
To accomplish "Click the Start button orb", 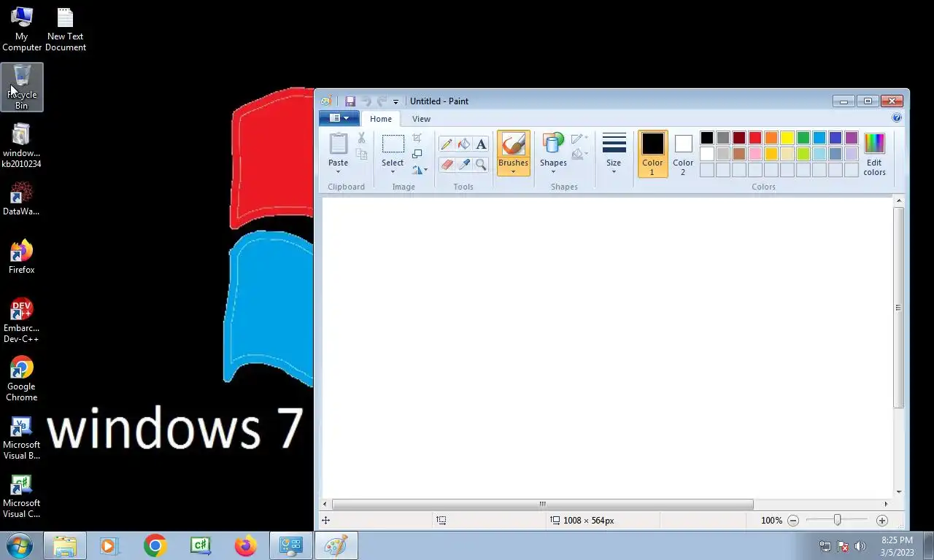I will [20, 545].
